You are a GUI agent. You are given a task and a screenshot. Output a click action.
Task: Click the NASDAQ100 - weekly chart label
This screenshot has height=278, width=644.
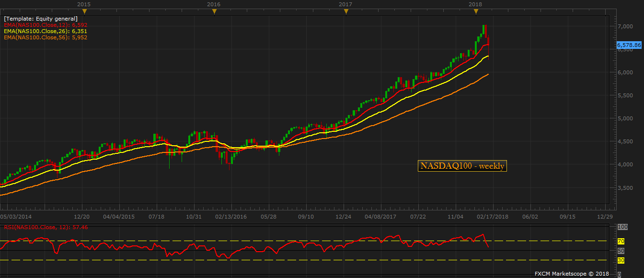[462, 166]
